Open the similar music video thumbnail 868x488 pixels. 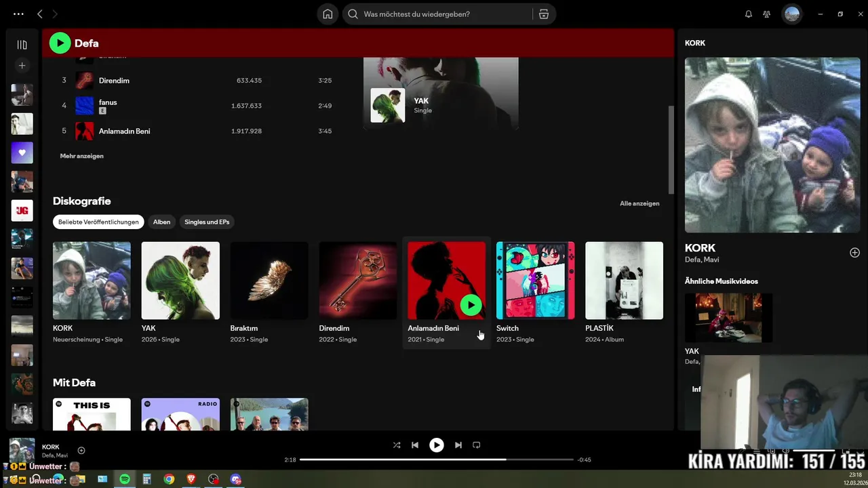(x=728, y=317)
